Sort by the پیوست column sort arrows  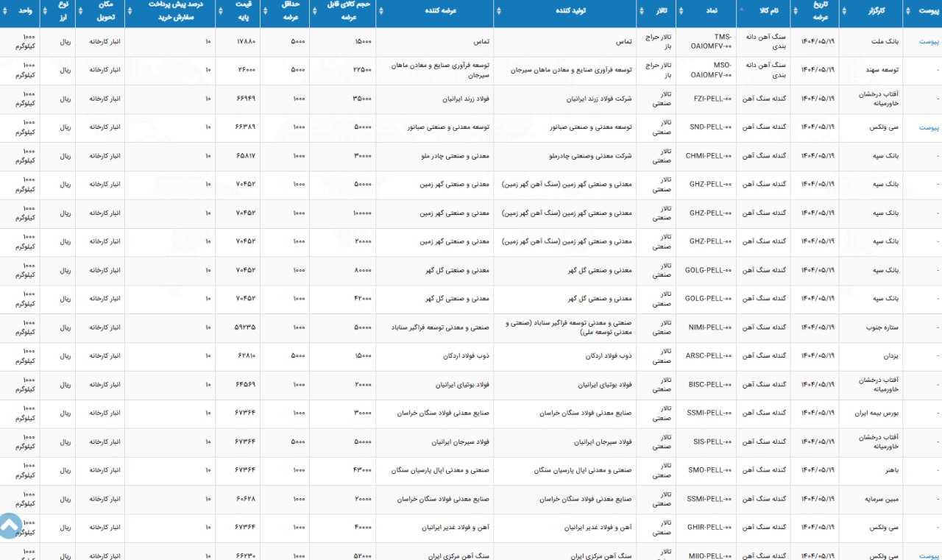(908, 12)
